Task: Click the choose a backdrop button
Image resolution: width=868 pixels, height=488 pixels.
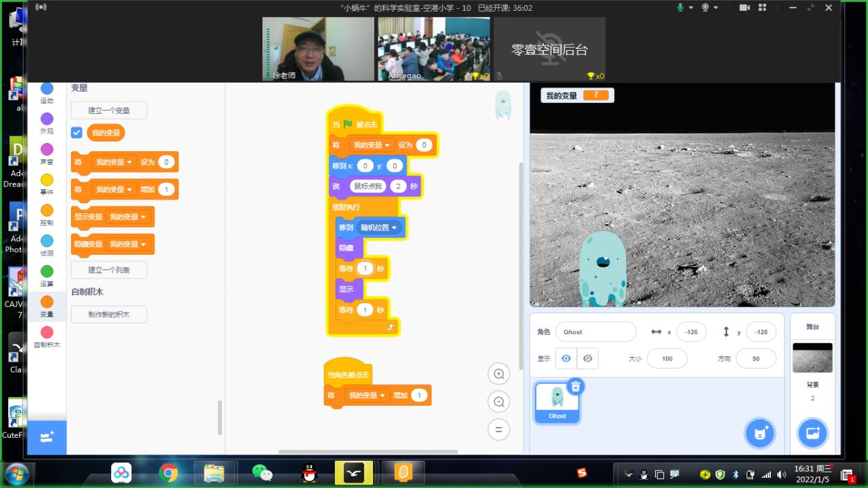Action: click(812, 434)
